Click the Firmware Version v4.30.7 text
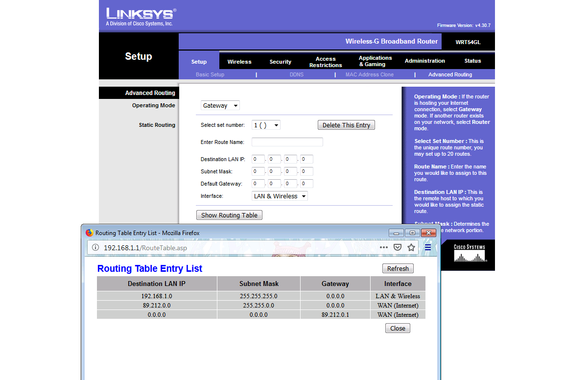 click(x=464, y=25)
